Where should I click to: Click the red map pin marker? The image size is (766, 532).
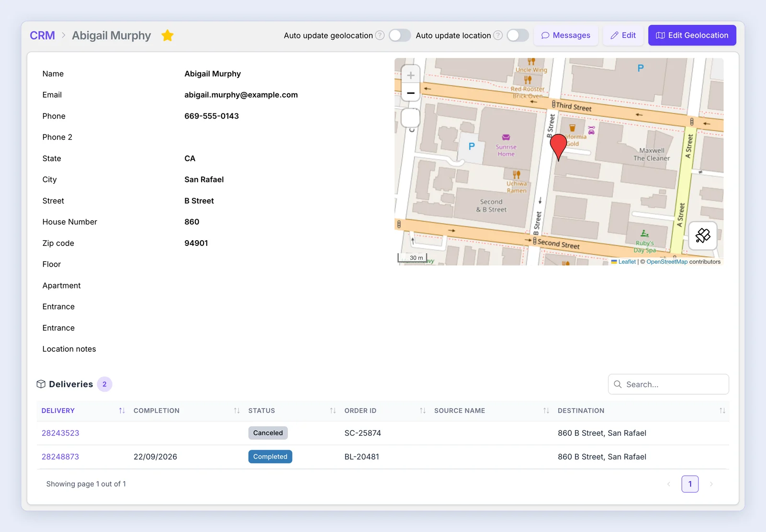[558, 147]
